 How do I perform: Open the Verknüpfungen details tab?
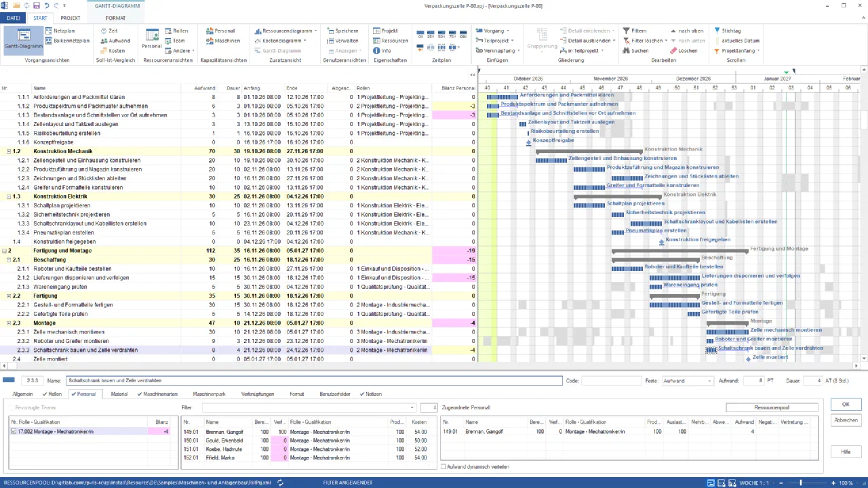click(x=258, y=394)
